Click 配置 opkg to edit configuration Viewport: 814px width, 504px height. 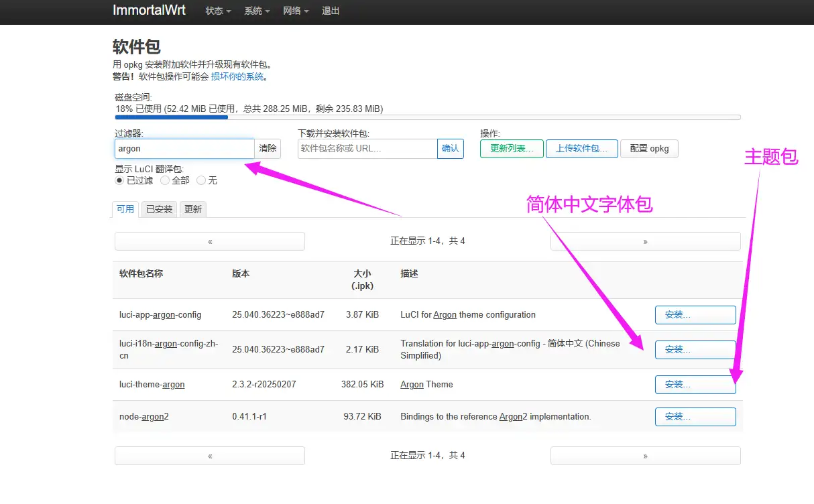pyautogui.click(x=649, y=148)
